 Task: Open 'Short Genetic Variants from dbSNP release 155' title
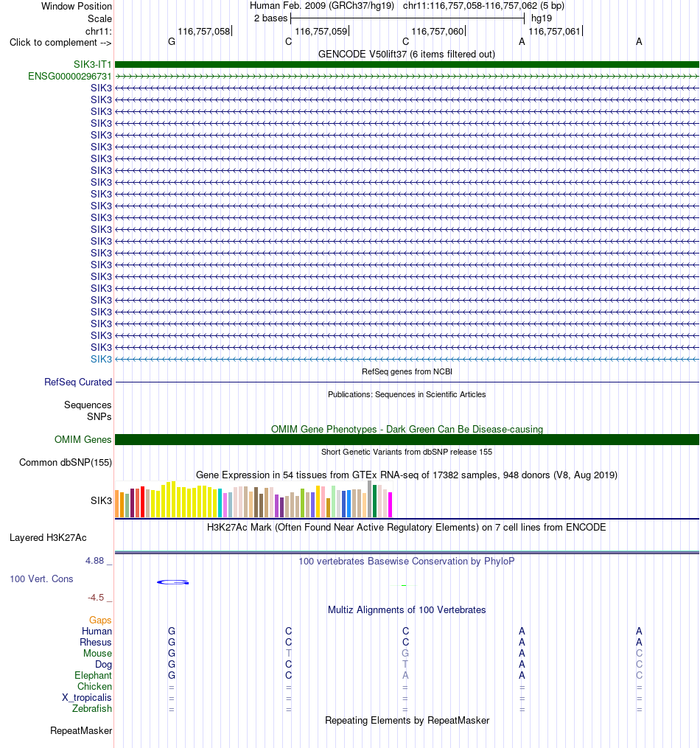tap(407, 452)
